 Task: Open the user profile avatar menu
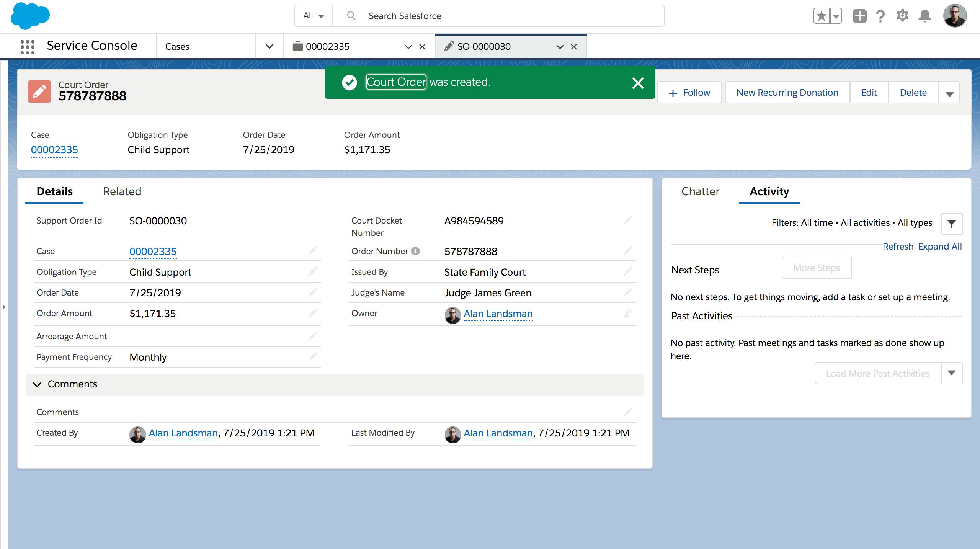(955, 16)
